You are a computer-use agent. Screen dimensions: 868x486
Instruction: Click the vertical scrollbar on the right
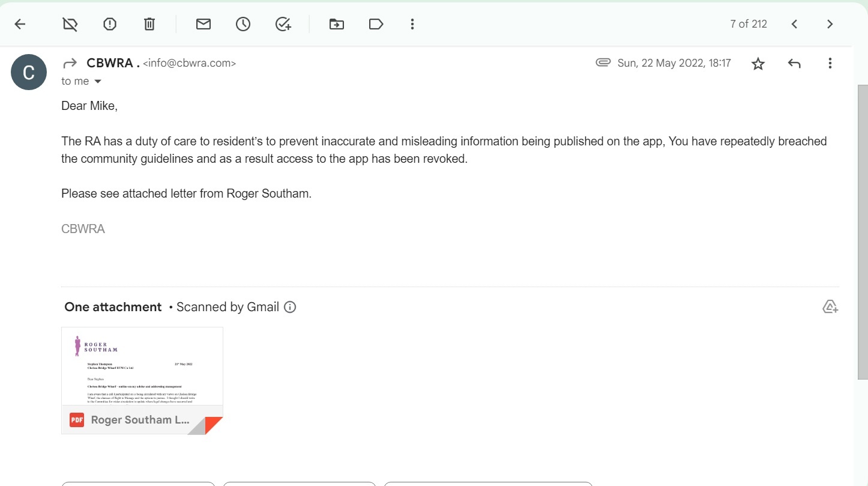(x=863, y=231)
